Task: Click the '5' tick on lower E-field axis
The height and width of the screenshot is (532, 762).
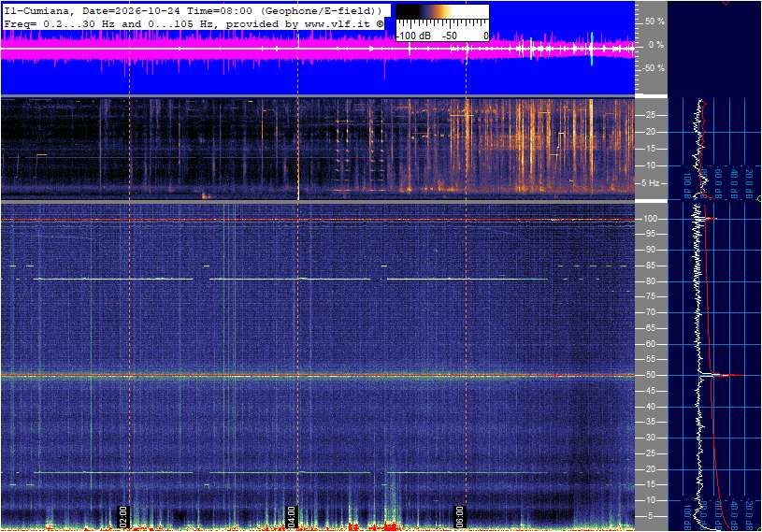Action: 651,516
